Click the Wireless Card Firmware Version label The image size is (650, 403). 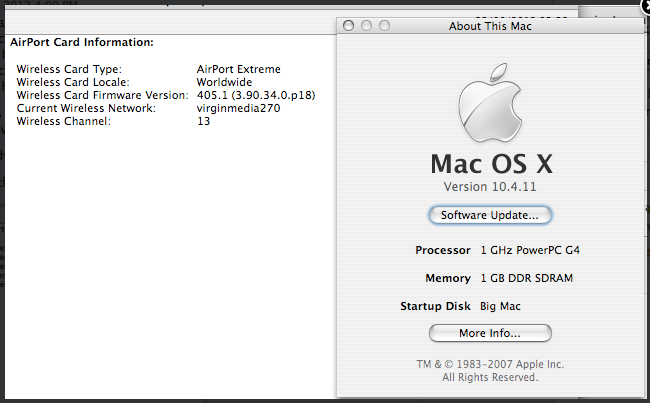(x=102, y=95)
